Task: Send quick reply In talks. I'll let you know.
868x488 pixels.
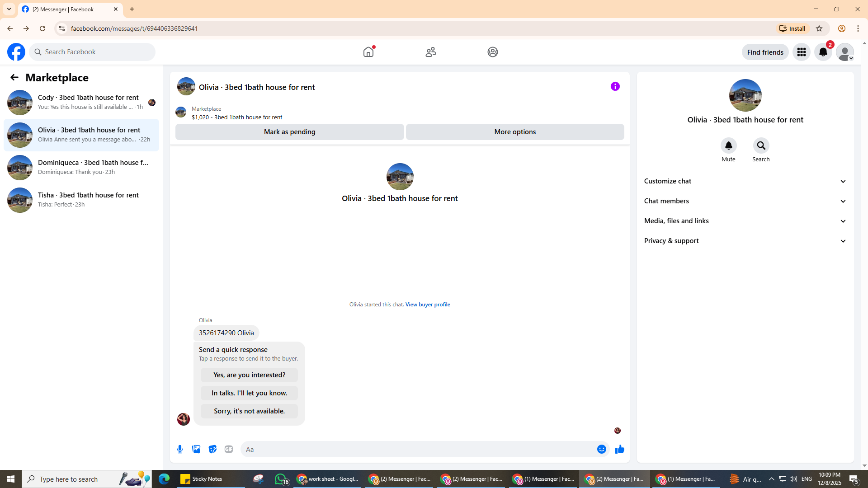Action: pyautogui.click(x=249, y=393)
